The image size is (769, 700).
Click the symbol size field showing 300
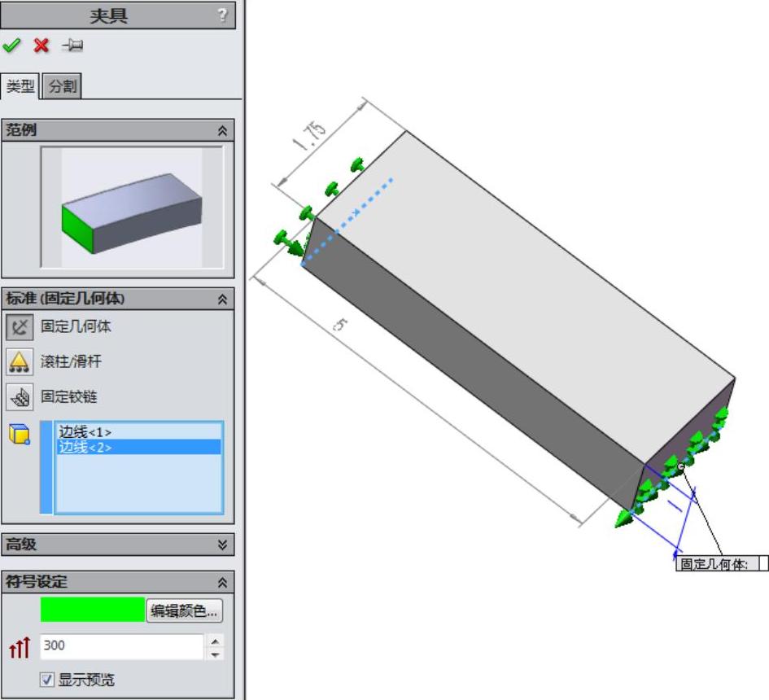pyautogui.click(x=121, y=646)
